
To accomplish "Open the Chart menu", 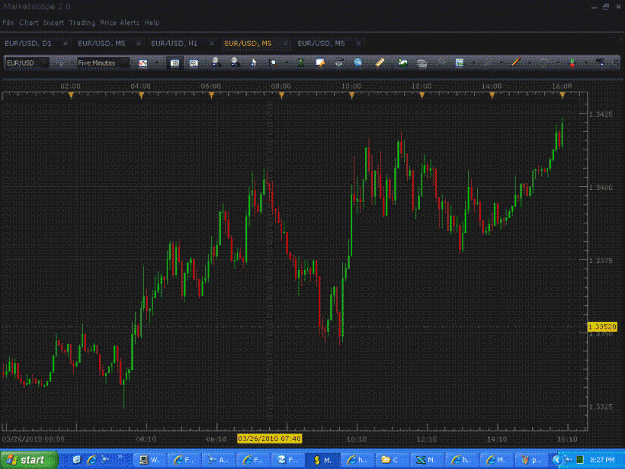I will point(29,23).
